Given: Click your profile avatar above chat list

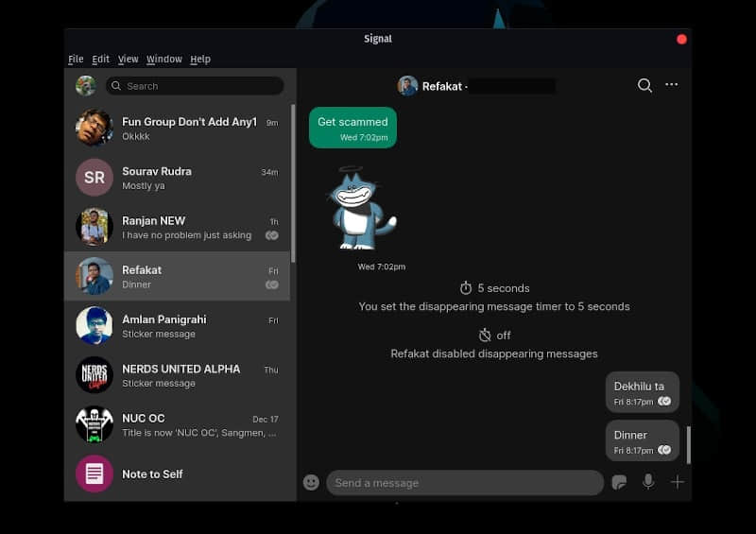Looking at the screenshot, I should click(85, 86).
